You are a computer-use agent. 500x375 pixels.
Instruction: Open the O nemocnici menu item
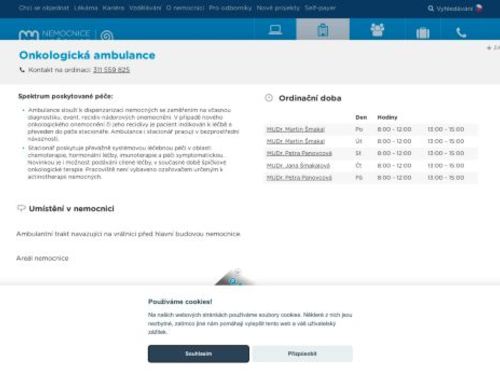(x=185, y=8)
